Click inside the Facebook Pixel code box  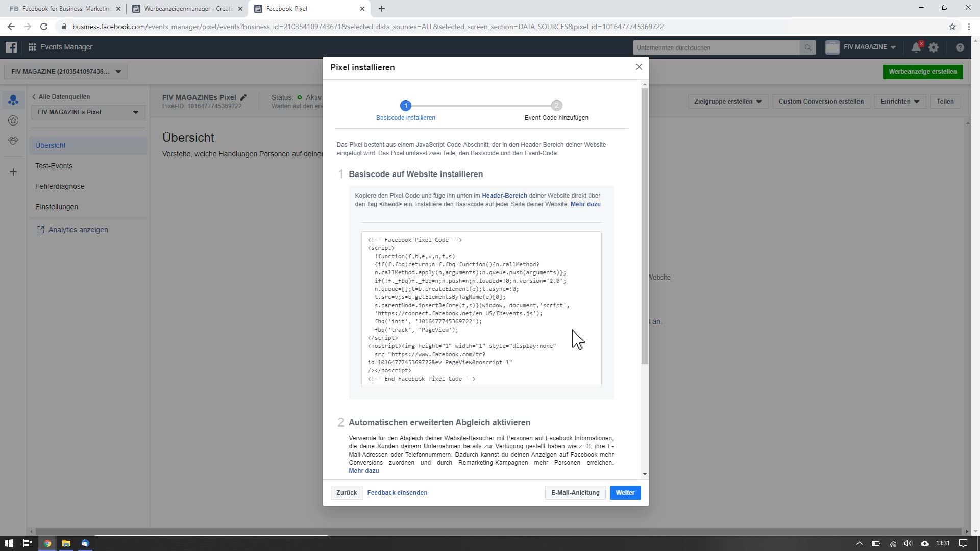coord(481,309)
